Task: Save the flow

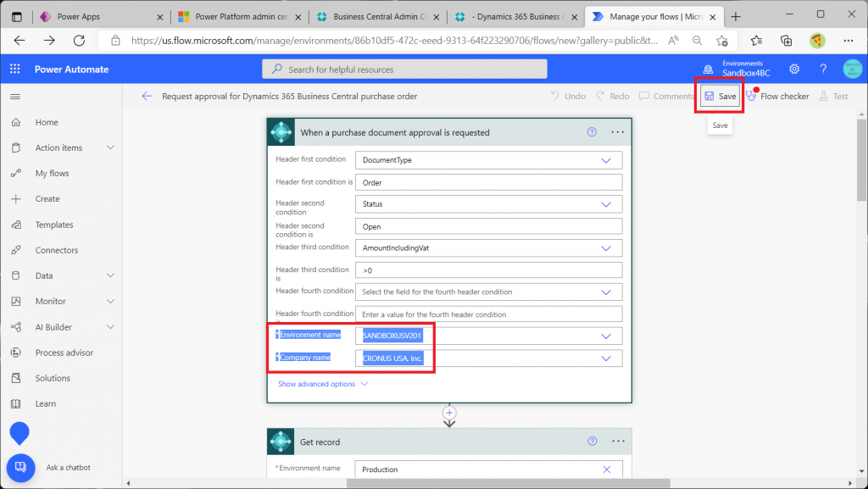Action: click(x=720, y=97)
